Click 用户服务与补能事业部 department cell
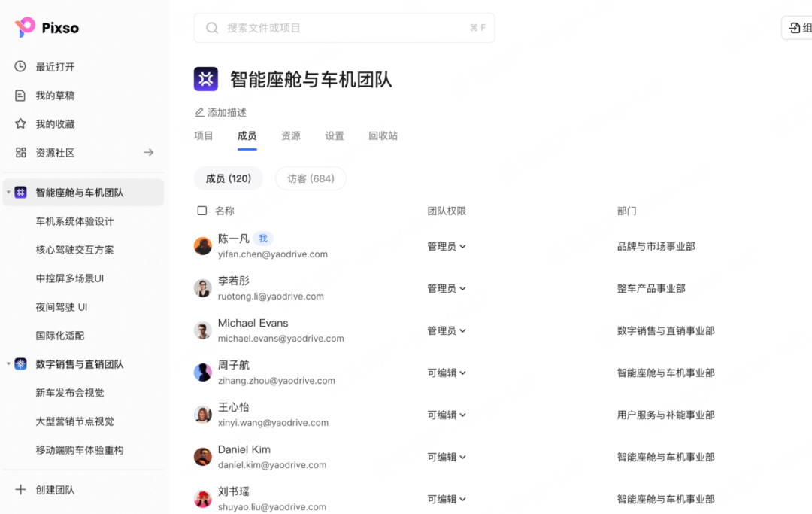The width and height of the screenshot is (812, 514). (x=666, y=415)
